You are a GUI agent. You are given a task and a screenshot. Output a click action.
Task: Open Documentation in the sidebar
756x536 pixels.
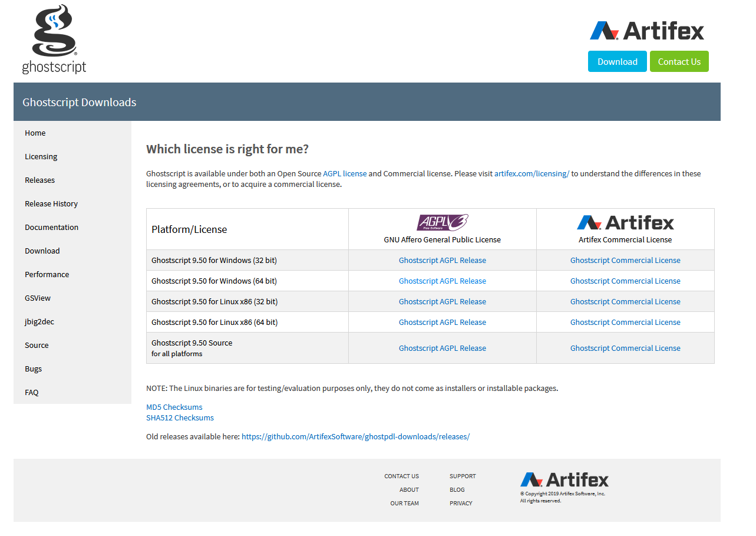tap(52, 227)
